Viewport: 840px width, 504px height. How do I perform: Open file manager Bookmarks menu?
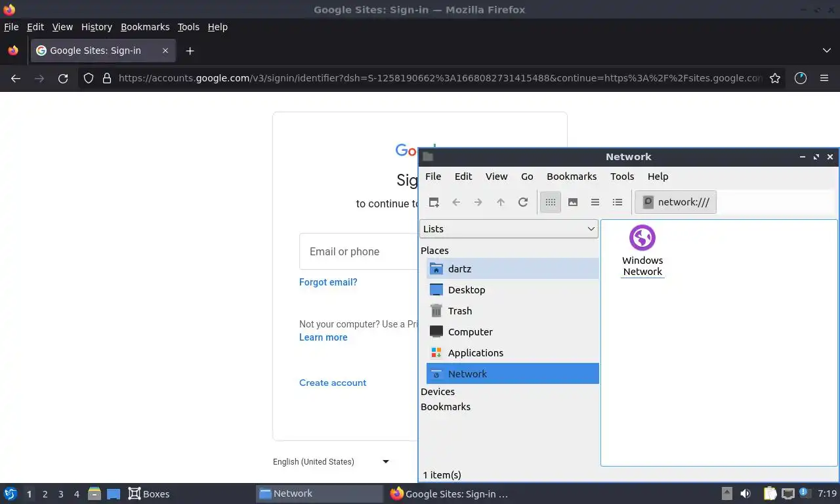pos(572,177)
